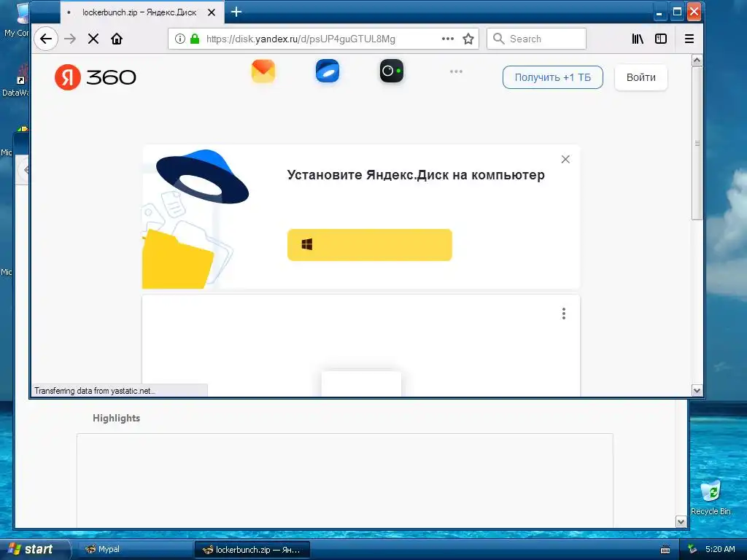Go back to the previous page
The image size is (747, 560).
[46, 39]
